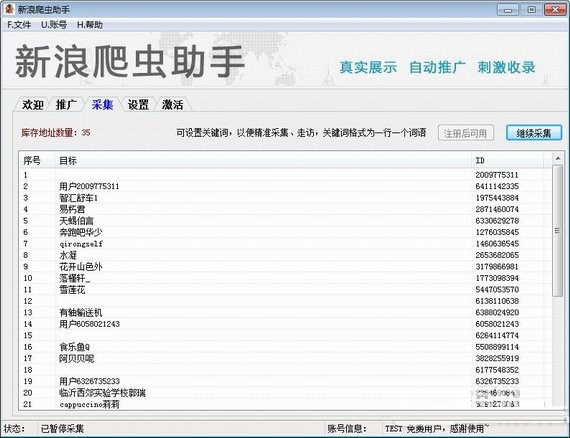Select the 落樱轩_ row
Viewport: 570px width, 438px height.
coord(285,278)
